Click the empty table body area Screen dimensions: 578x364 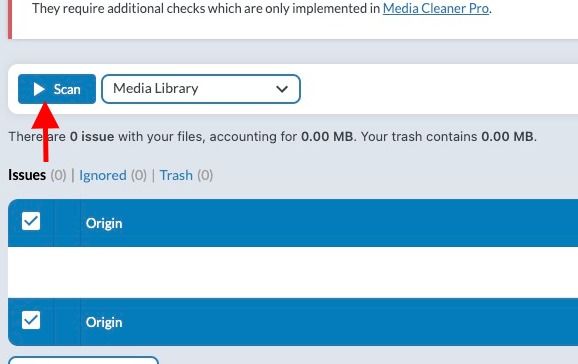[293, 272]
